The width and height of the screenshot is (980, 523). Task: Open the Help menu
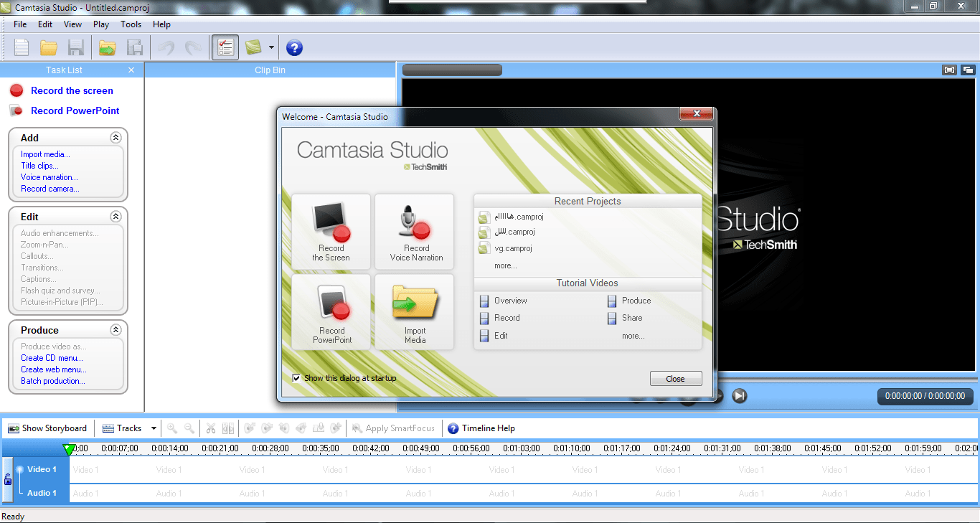pos(162,24)
